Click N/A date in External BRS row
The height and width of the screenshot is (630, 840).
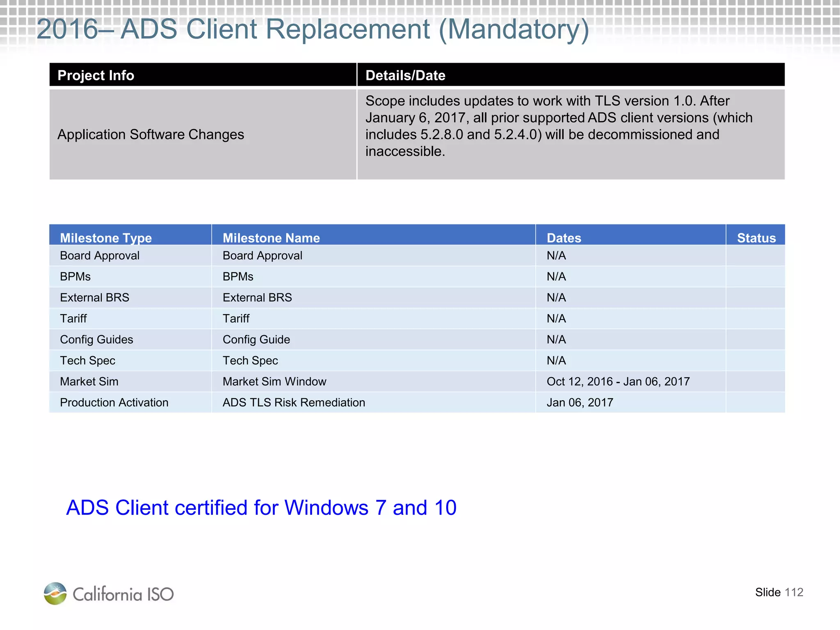(x=556, y=298)
